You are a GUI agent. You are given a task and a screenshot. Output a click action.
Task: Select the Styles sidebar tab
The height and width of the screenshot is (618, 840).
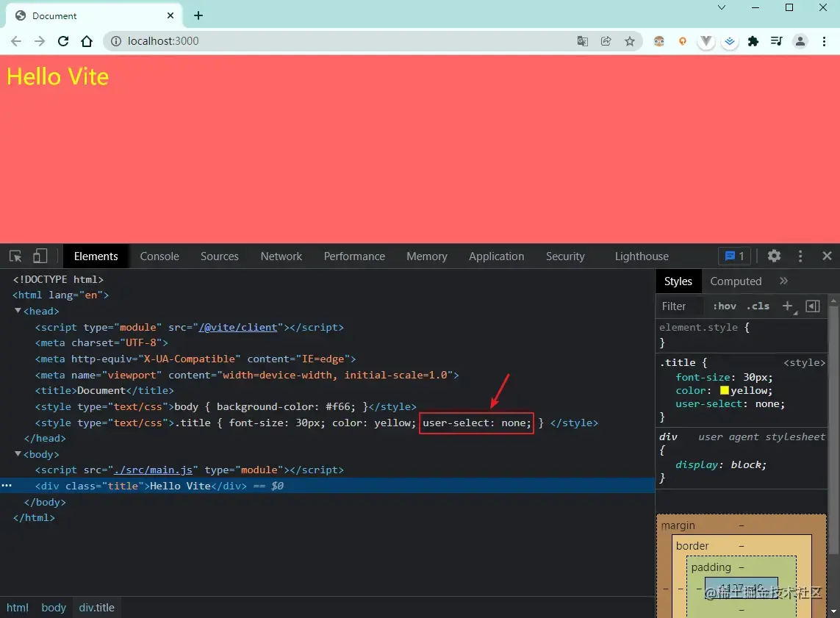[678, 281]
